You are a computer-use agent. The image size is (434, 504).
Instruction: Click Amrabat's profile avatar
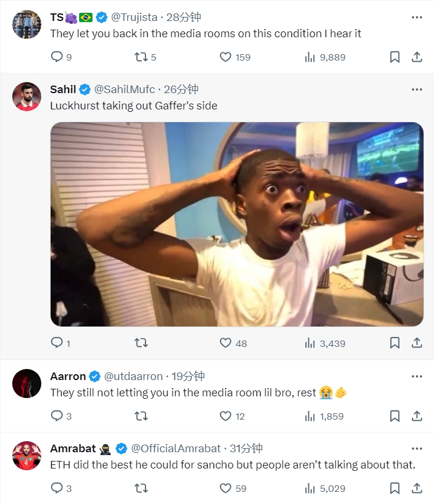tap(27, 456)
